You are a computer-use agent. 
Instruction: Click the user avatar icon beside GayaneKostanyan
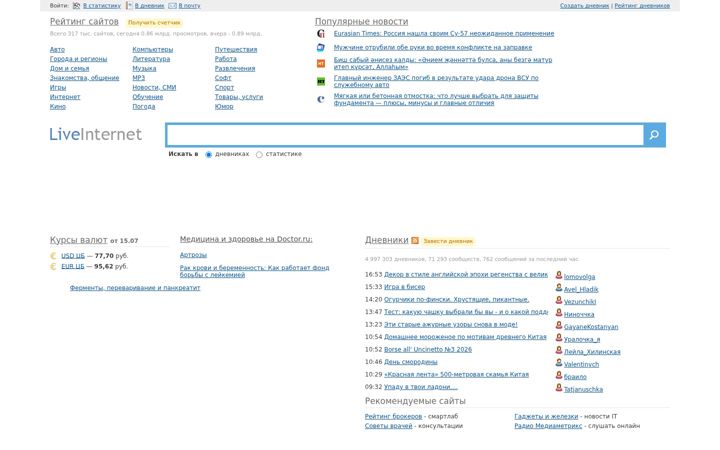click(559, 325)
